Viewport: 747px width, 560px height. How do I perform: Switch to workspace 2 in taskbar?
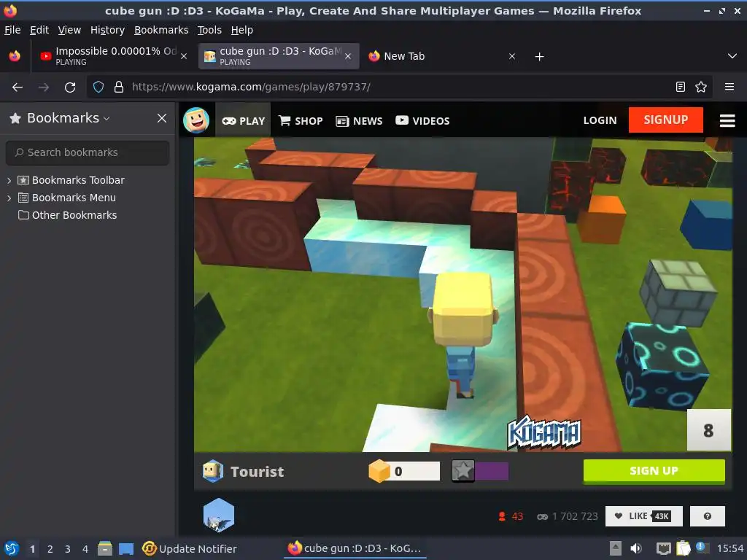50,549
